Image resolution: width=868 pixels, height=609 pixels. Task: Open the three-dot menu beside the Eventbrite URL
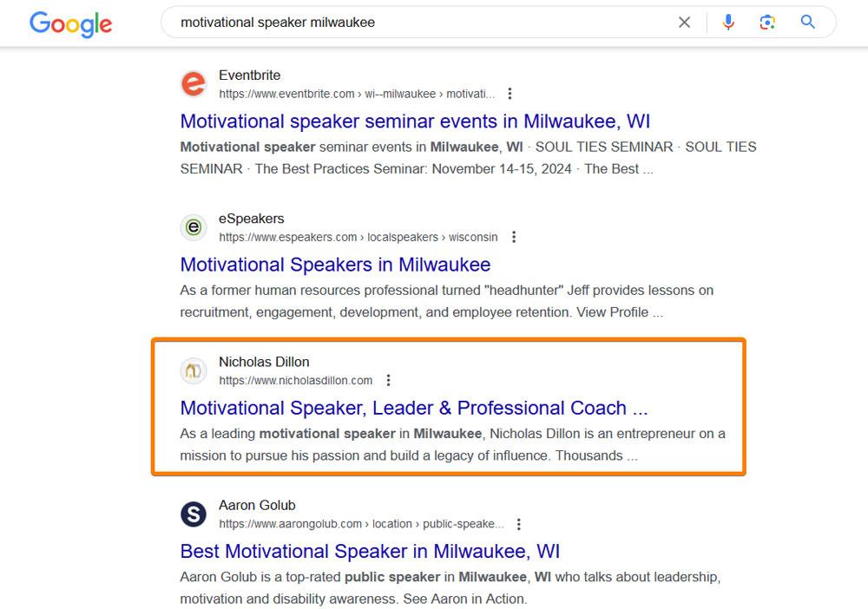tap(510, 94)
